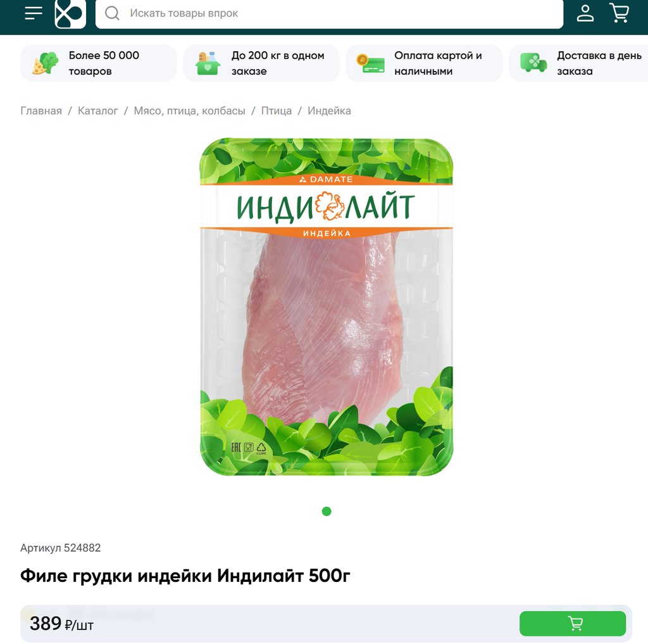Open the Индилайт product photo
Screen dimensions: 648x644
point(326,307)
